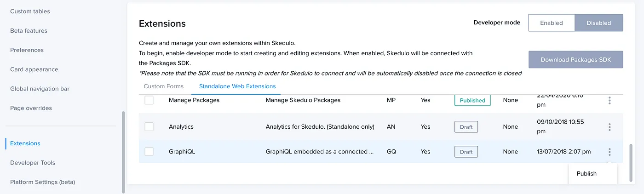Set developer mode to Disabled
This screenshot has height=194, width=644.
point(599,23)
